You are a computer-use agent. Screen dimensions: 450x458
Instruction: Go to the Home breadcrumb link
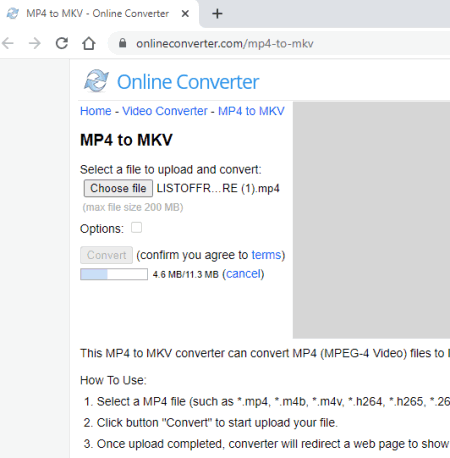[96, 111]
